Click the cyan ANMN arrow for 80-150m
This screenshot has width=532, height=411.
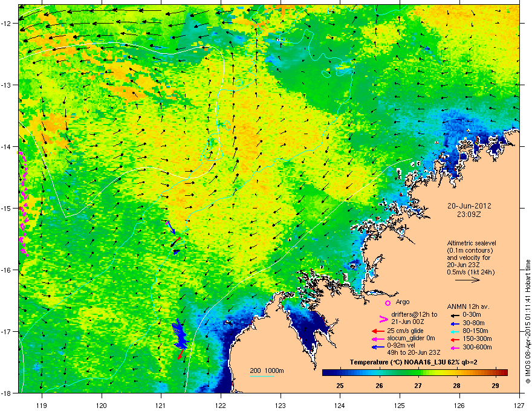455,331
